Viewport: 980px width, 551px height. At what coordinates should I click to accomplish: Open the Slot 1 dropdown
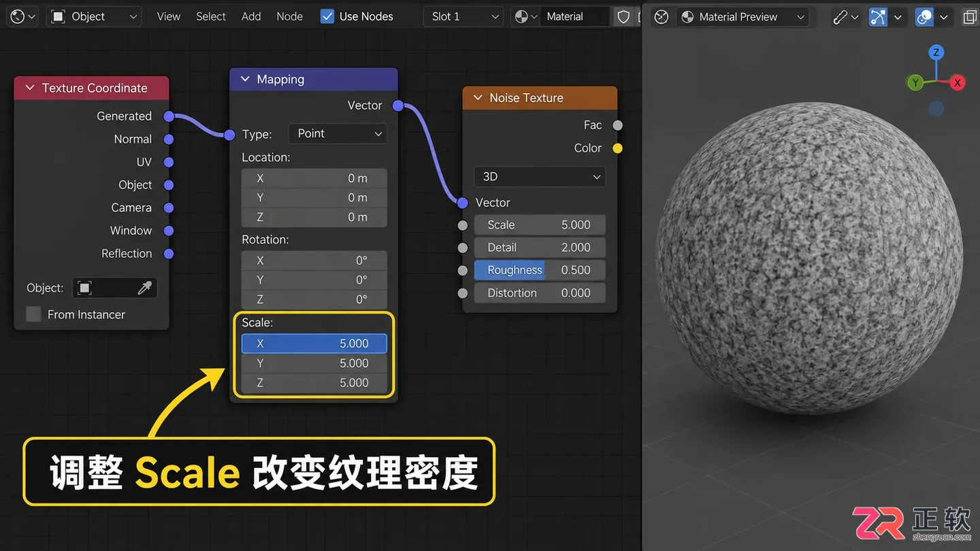tap(463, 16)
